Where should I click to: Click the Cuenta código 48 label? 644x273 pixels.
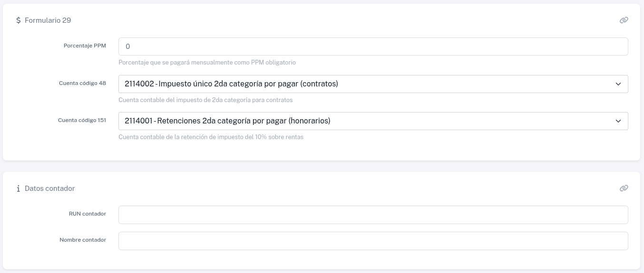82,83
